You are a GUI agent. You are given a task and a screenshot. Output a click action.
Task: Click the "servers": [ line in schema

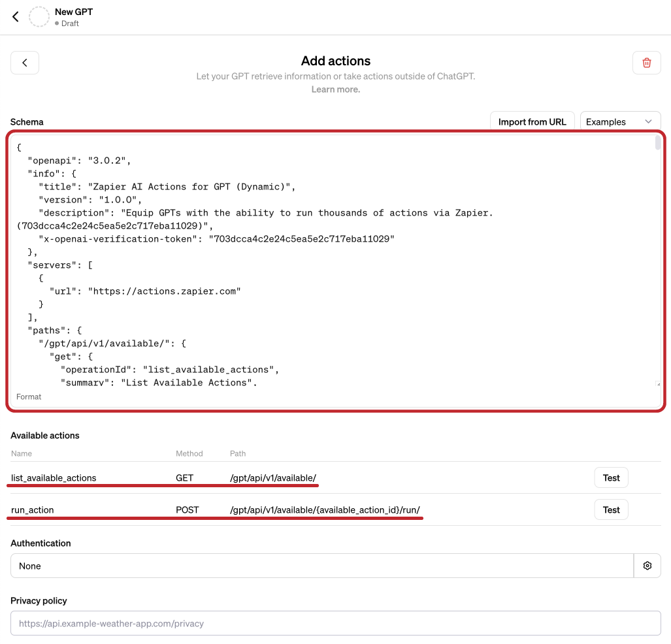pyautogui.click(x=60, y=265)
